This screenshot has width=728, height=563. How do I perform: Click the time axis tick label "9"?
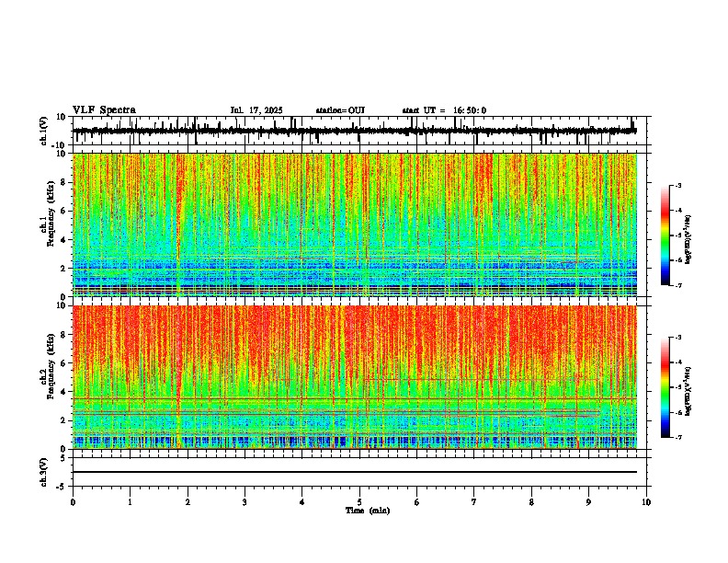click(x=588, y=502)
